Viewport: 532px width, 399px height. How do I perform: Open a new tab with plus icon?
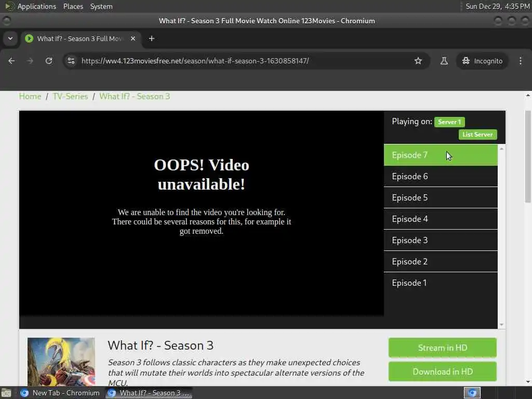coord(152,38)
